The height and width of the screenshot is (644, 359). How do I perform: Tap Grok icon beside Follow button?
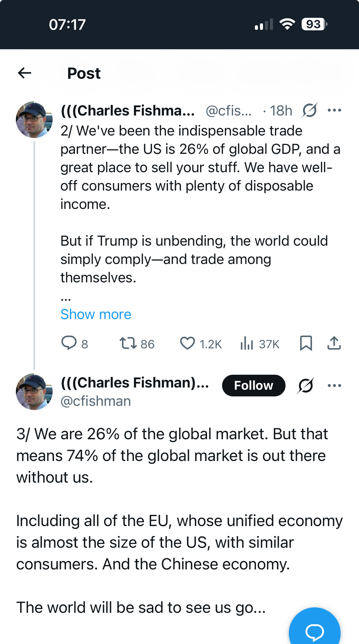pyautogui.click(x=306, y=385)
